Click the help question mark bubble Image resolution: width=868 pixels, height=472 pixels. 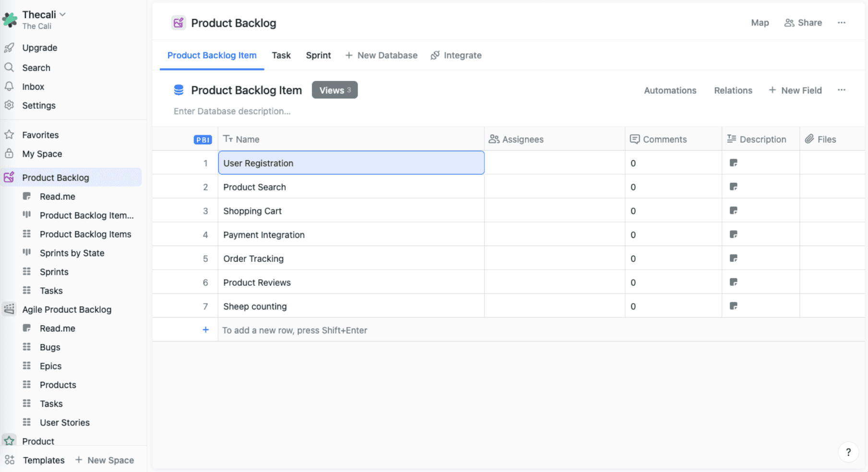[848, 452]
